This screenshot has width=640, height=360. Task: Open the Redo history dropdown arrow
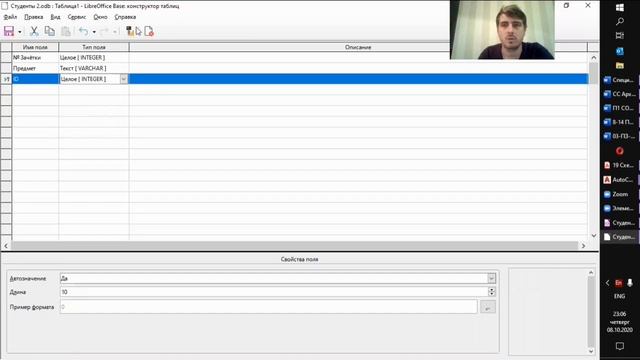click(115, 31)
